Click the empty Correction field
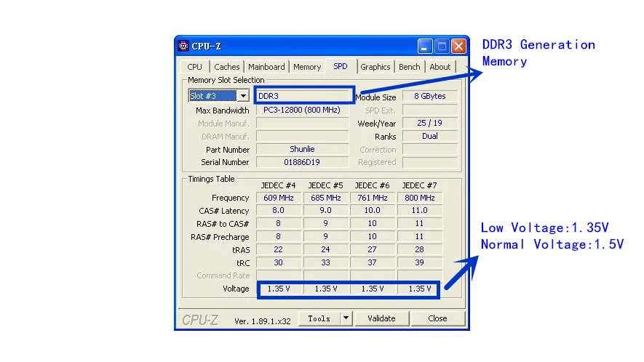Screen dimensions: 644x362 pos(430,150)
